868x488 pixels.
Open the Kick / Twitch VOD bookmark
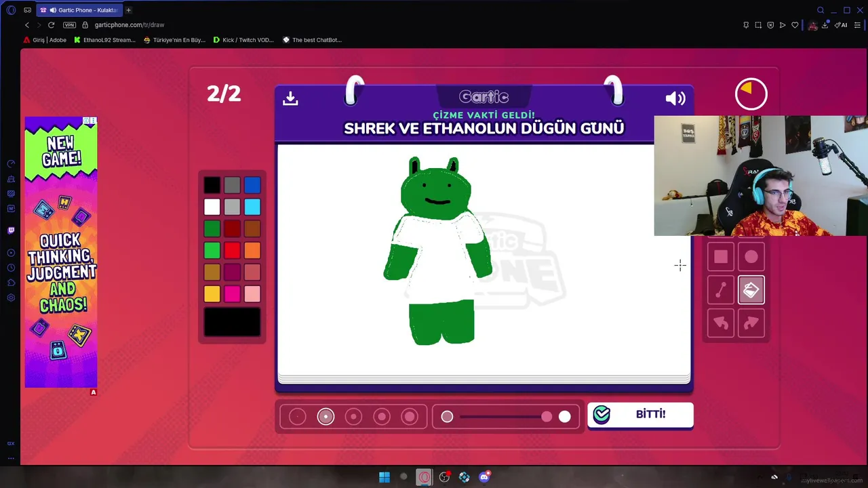pyautogui.click(x=243, y=40)
